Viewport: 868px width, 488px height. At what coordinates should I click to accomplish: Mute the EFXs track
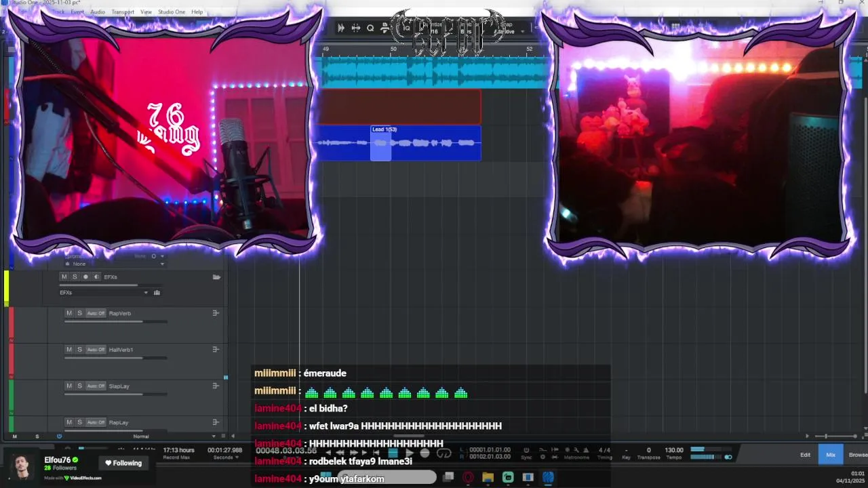[x=64, y=277]
